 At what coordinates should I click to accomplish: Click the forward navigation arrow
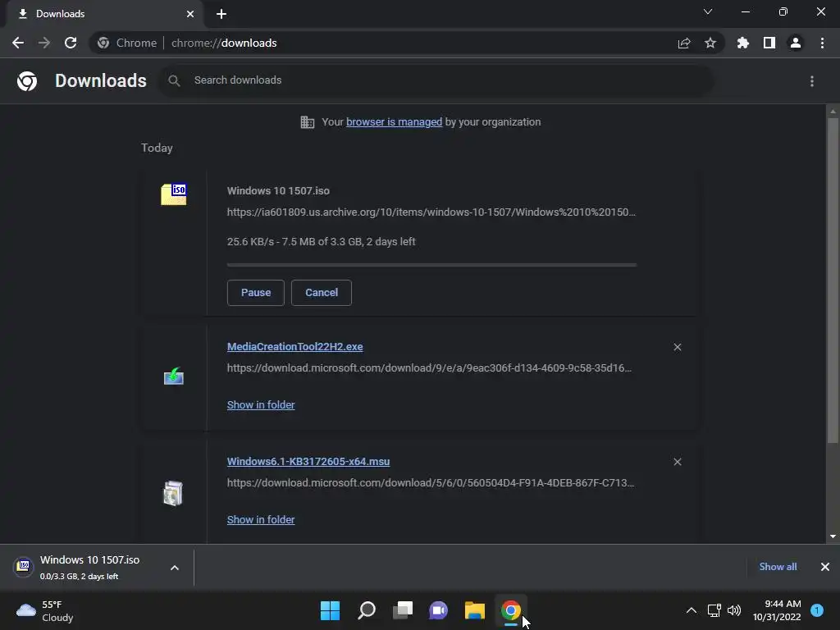pyautogui.click(x=44, y=43)
